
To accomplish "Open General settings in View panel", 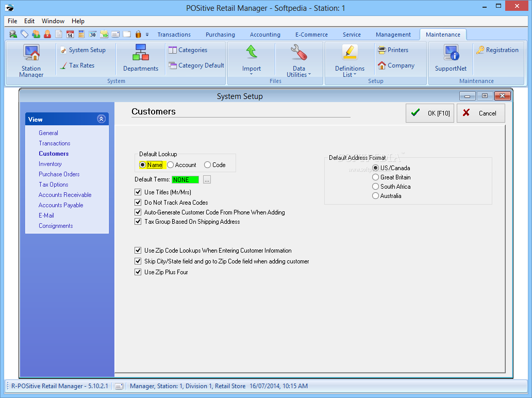I will coord(48,133).
